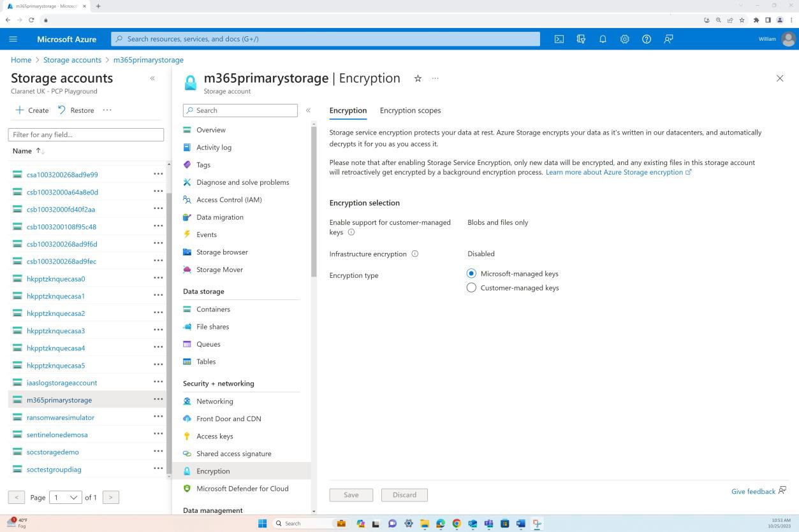Image resolution: width=799 pixels, height=532 pixels.
Task: Open more options for ransomwaresimulator account
Action: click(158, 417)
